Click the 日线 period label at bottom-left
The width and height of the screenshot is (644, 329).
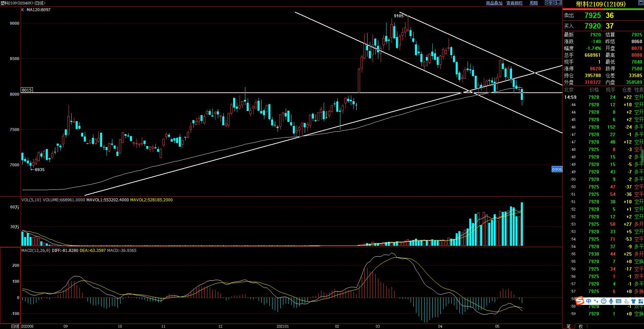tap(15, 326)
